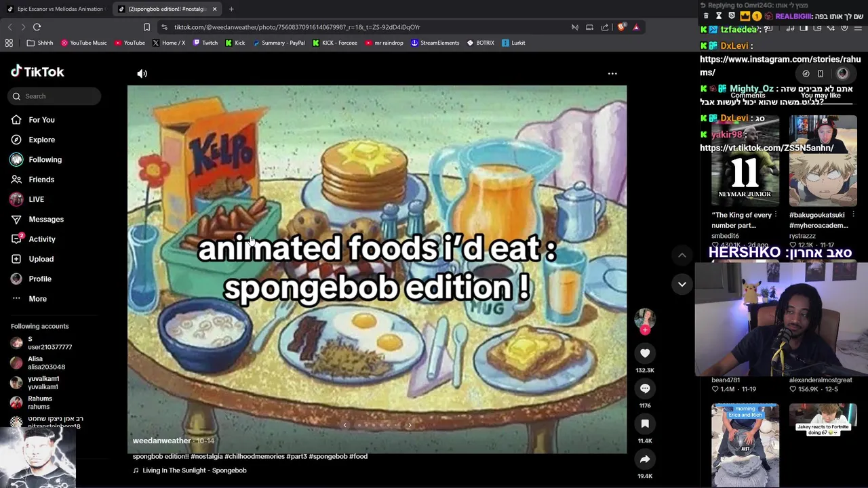Bookmark this page in address bar
Viewport: 868px width, 488px height.
[146, 27]
